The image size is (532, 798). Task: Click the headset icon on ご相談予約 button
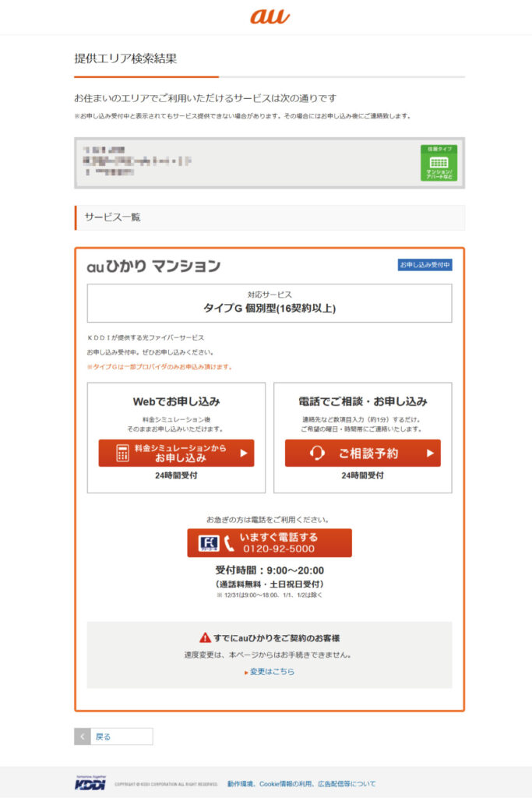(x=317, y=453)
